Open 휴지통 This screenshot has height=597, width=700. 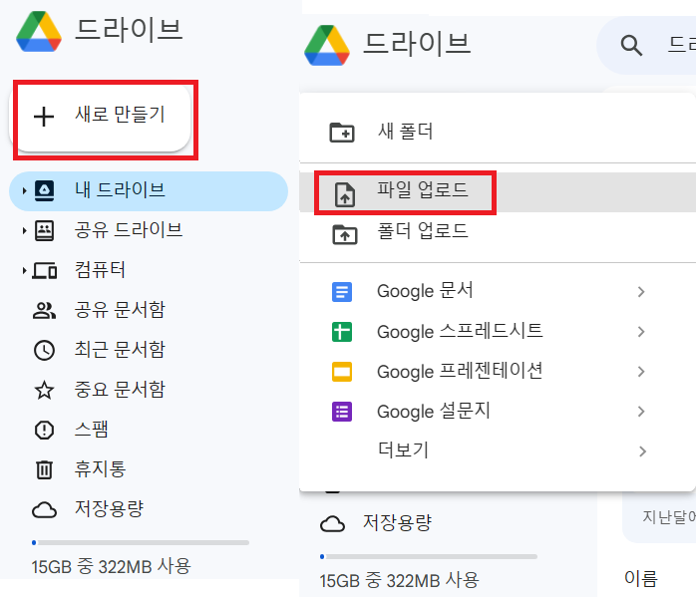(100, 469)
